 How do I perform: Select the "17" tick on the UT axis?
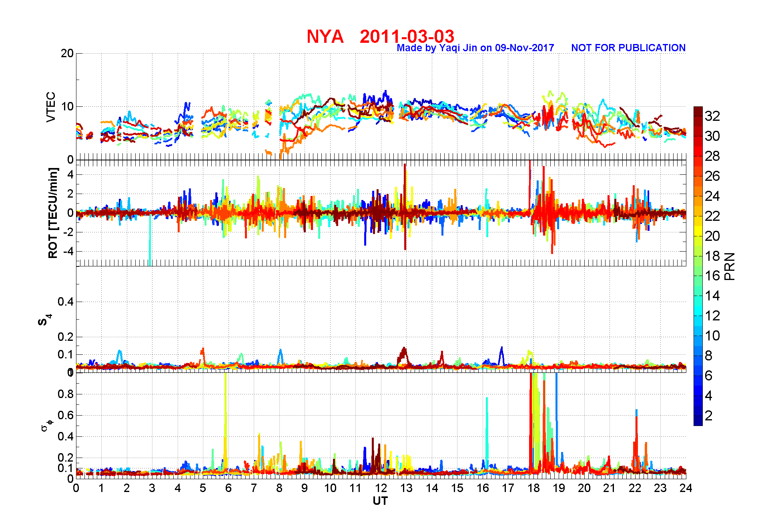coord(508,488)
